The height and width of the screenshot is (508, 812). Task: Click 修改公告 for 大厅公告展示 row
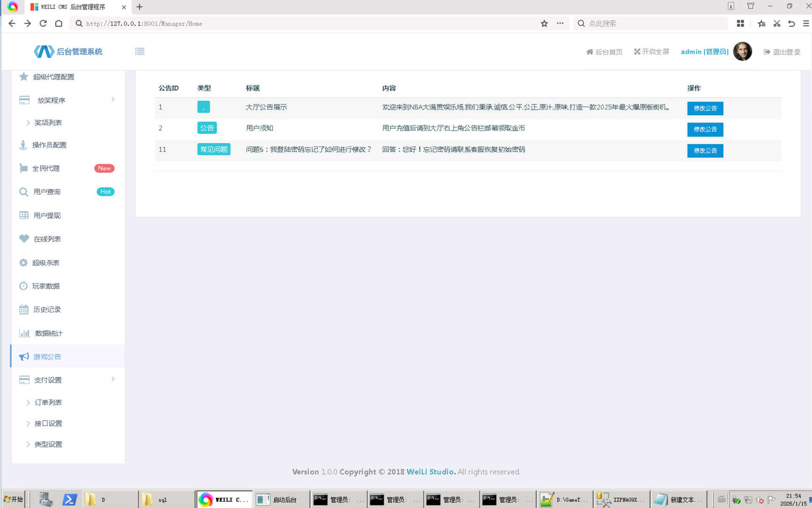[x=705, y=108]
